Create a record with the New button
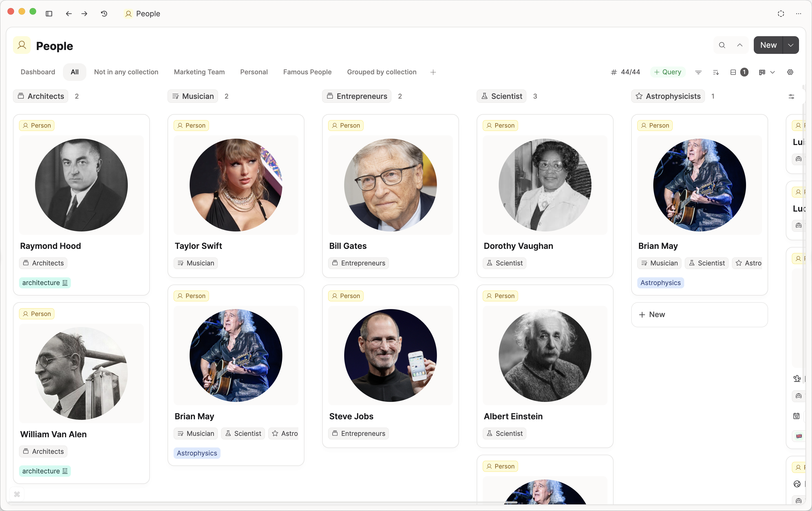812x511 pixels. point(768,45)
